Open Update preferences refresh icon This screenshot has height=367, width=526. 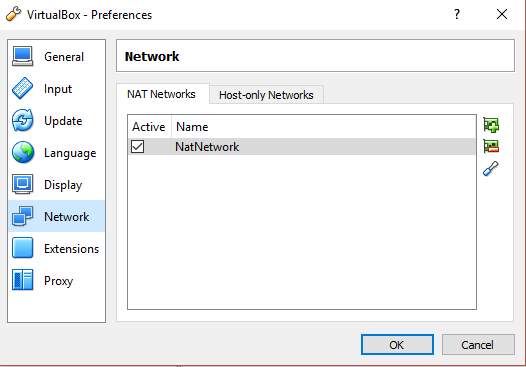coord(22,120)
